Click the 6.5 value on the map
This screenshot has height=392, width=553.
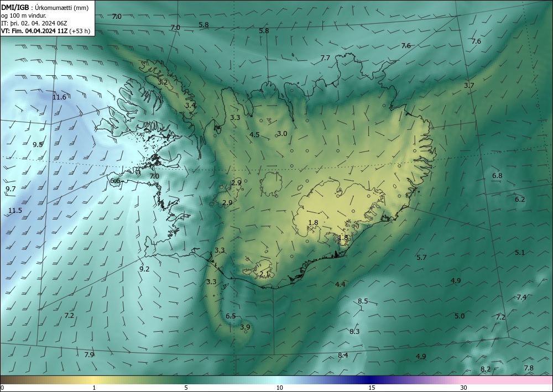tap(231, 316)
